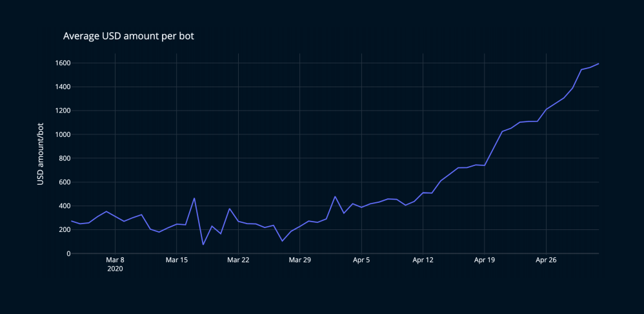The image size is (644, 314).
Task: Click the 'Mar 8' date label
Action: pos(115,260)
